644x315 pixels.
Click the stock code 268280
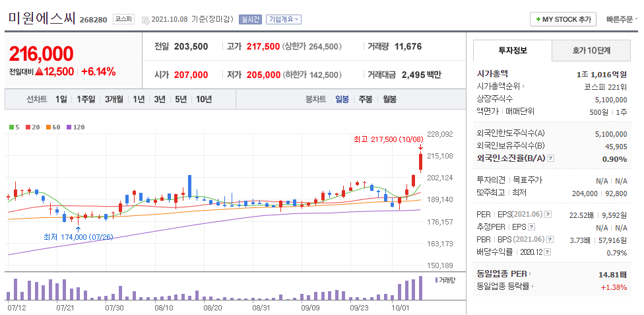click(93, 20)
